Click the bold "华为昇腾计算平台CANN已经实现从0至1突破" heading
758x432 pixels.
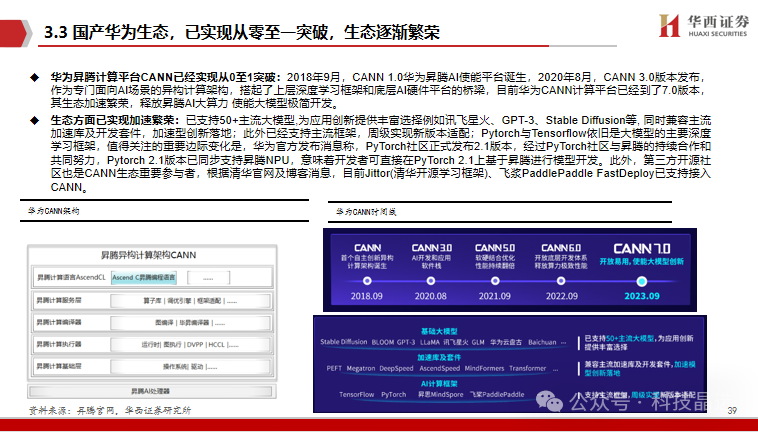pos(166,77)
